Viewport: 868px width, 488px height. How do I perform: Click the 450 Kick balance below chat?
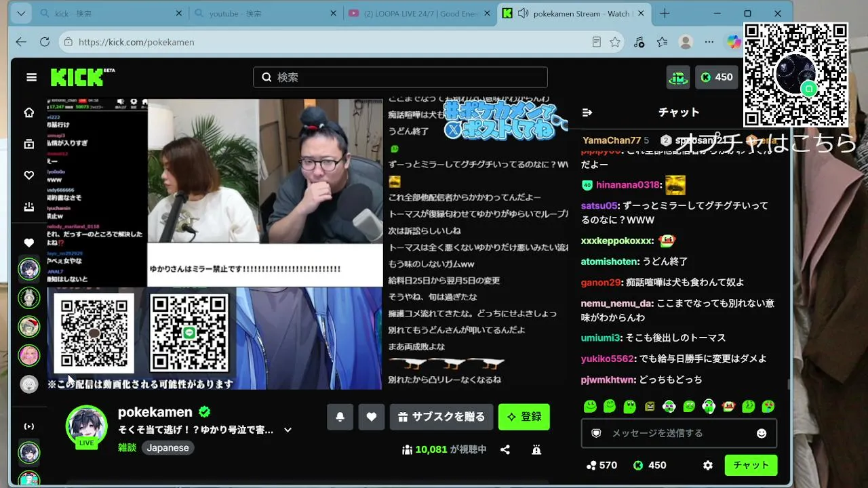[x=649, y=466]
